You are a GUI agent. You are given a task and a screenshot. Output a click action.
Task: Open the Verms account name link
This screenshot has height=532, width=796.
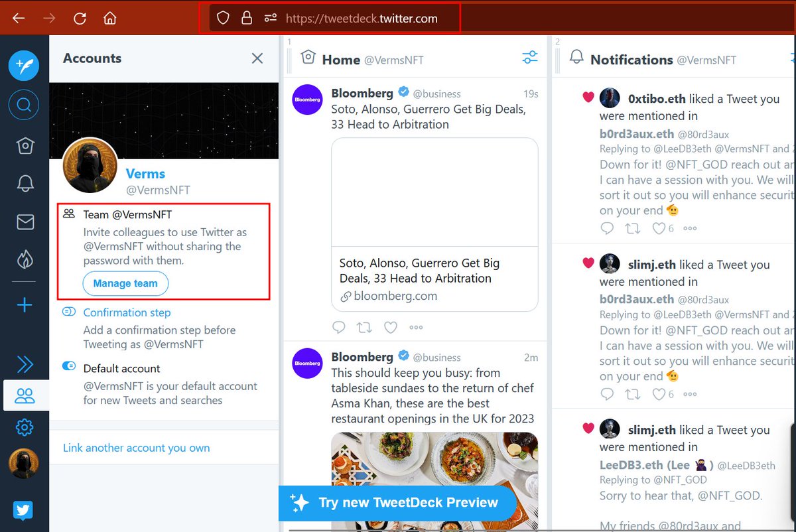click(x=145, y=174)
